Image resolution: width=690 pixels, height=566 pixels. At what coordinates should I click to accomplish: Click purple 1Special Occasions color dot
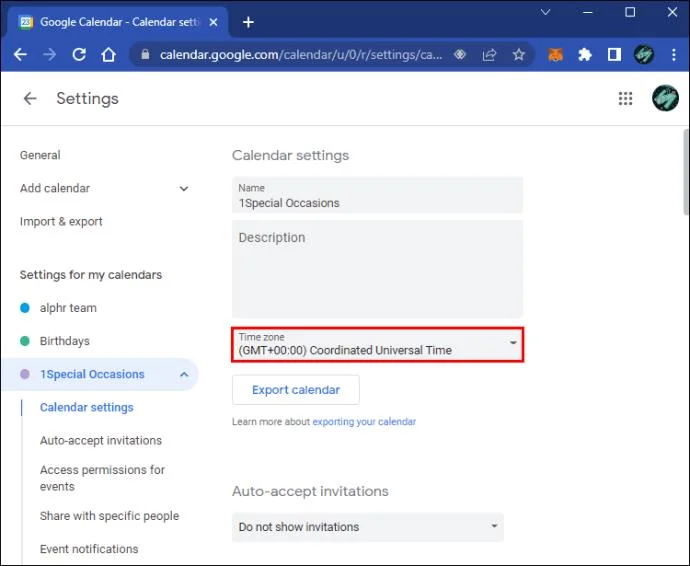[25, 374]
